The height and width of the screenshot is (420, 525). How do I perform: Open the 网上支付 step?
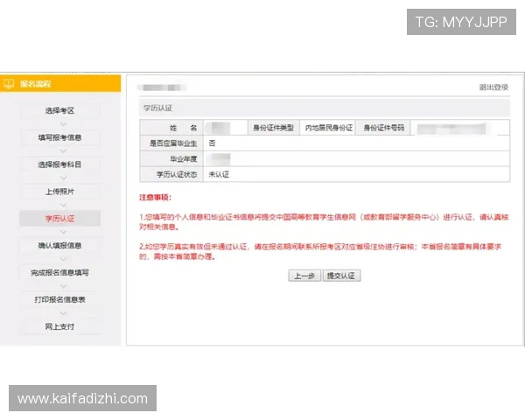(x=59, y=326)
